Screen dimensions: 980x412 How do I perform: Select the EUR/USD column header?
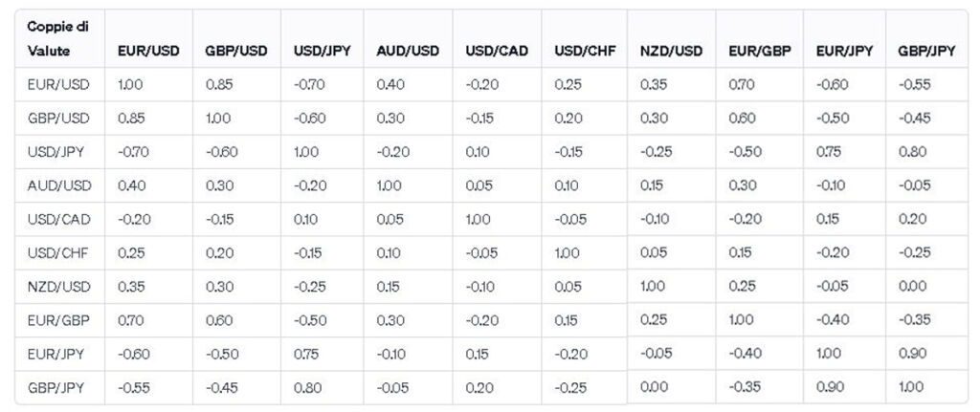(x=148, y=52)
